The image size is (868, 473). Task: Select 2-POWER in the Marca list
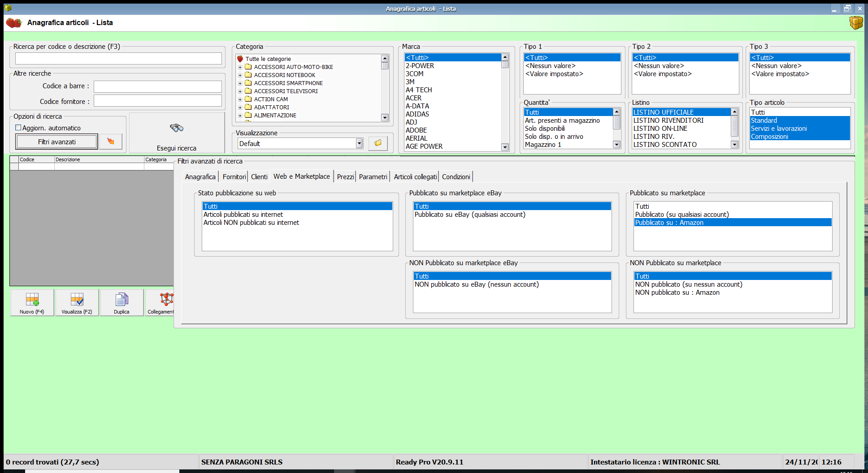(453, 66)
